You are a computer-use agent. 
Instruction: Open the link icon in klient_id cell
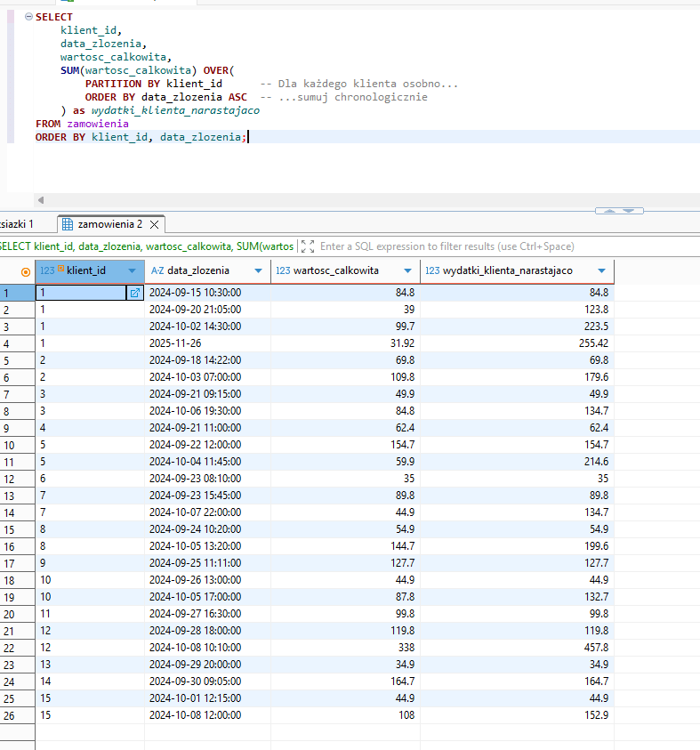(135, 293)
